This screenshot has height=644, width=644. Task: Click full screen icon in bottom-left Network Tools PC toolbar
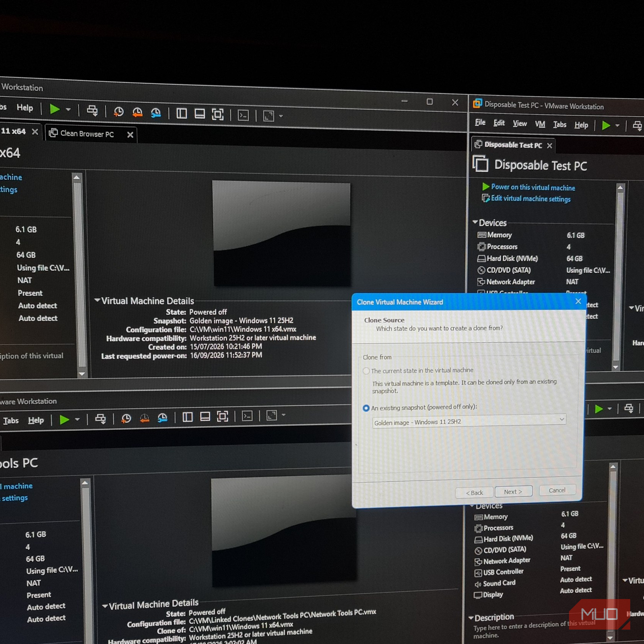click(223, 416)
